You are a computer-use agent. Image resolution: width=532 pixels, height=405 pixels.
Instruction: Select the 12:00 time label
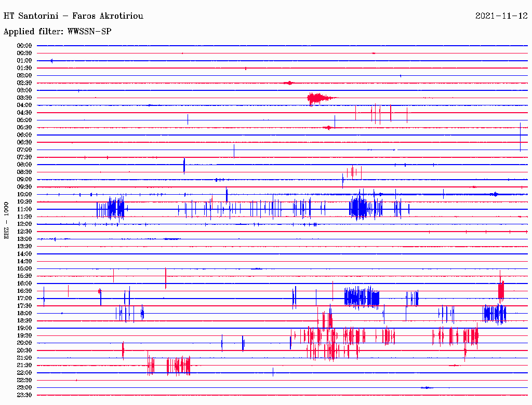coord(24,224)
